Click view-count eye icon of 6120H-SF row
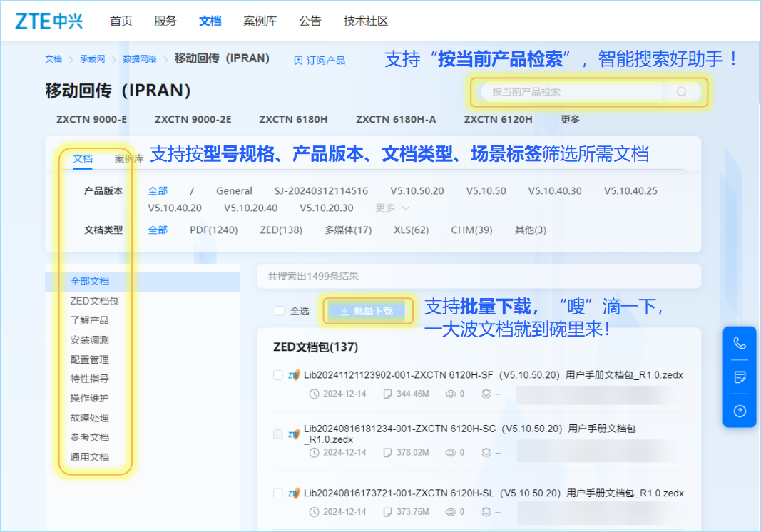The height and width of the screenshot is (532, 761). 450,394
